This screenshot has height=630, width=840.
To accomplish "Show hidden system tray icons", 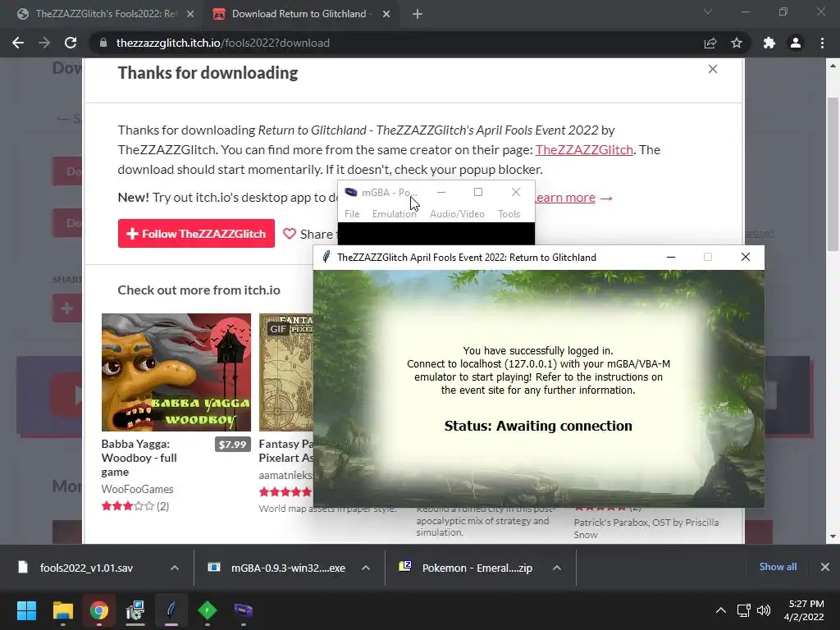I will tap(721, 610).
